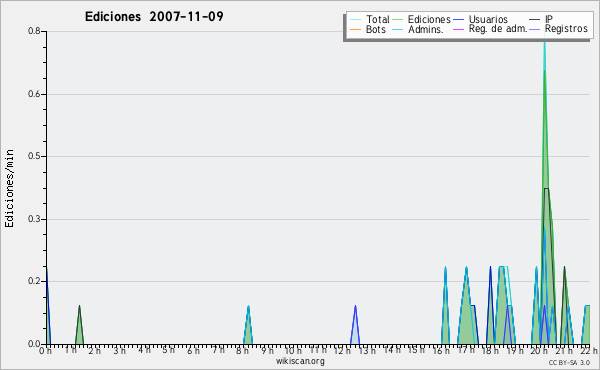Click the chart title 'Ediciones 2007-11-09'

(x=154, y=17)
